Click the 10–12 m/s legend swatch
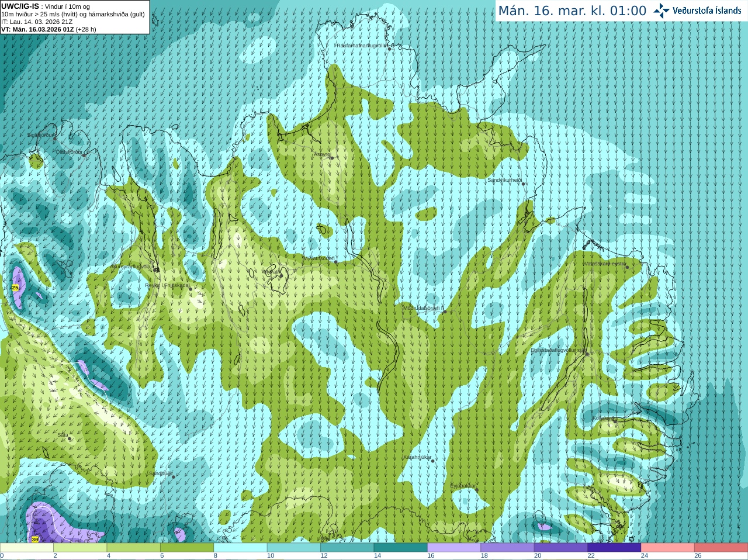 (294, 548)
